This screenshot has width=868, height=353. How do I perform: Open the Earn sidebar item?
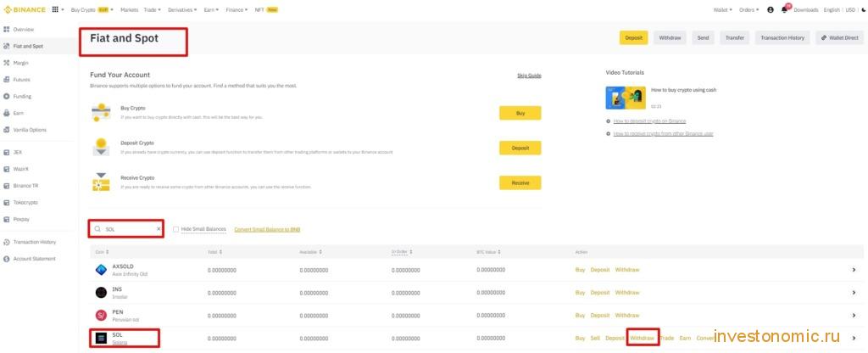[x=19, y=113]
